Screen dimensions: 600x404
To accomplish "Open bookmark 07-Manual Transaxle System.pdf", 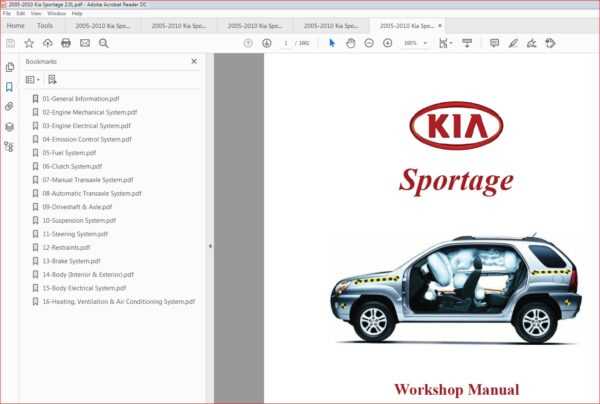I will coord(88,180).
